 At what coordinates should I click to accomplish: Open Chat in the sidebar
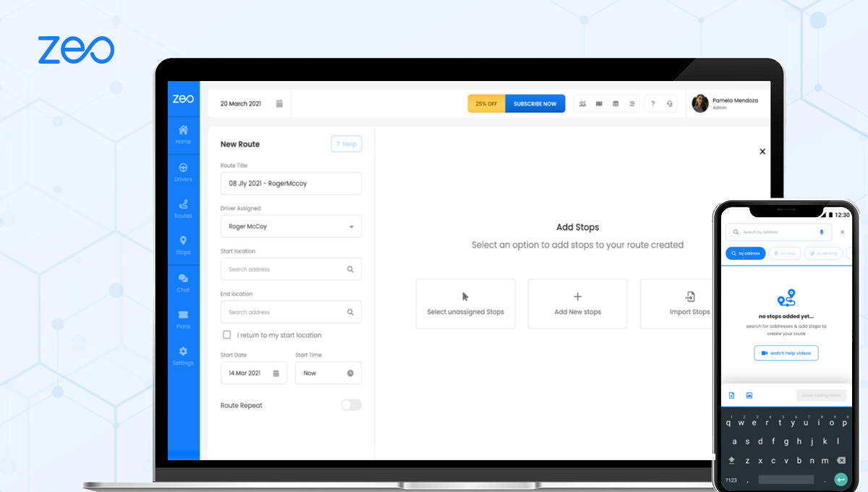(x=183, y=283)
